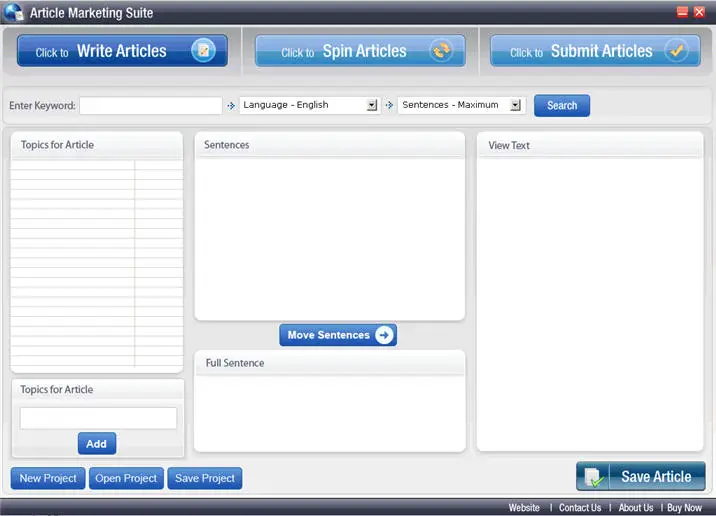The image size is (716, 516).
Task: Click the Write Articles notepad icon
Action: [203, 50]
